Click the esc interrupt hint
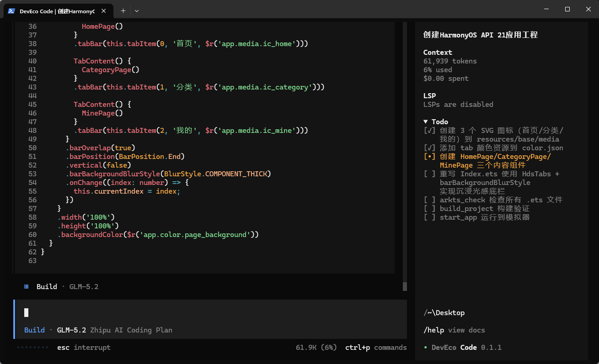Image resolution: width=599 pixels, height=364 pixels. [84, 348]
